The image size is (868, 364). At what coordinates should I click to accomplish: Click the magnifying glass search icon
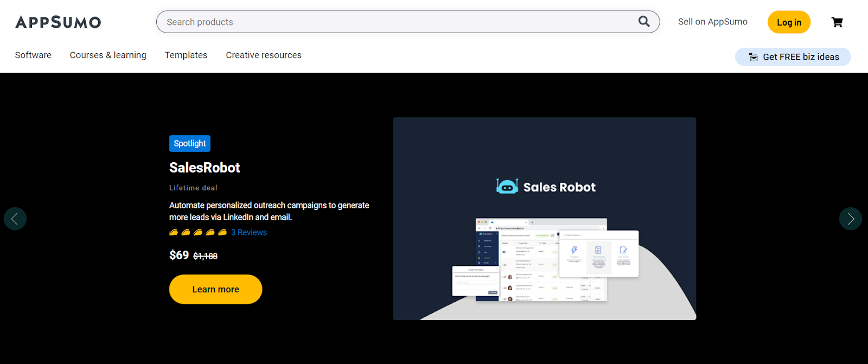(x=644, y=22)
